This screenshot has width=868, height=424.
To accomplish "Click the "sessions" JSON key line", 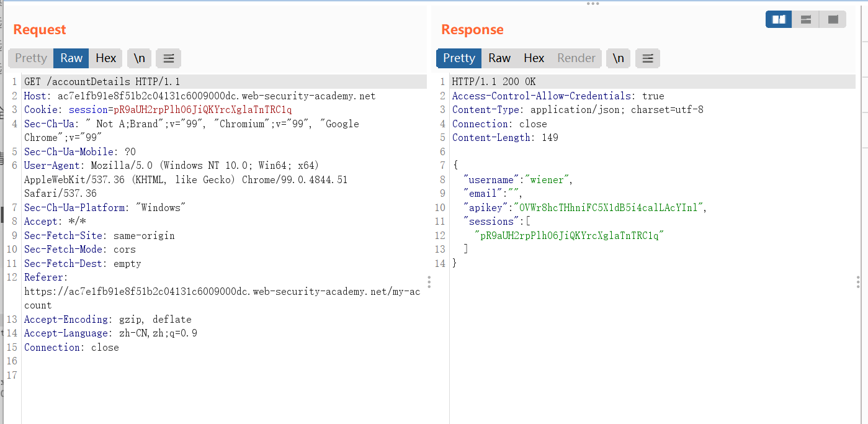I will 497,222.
